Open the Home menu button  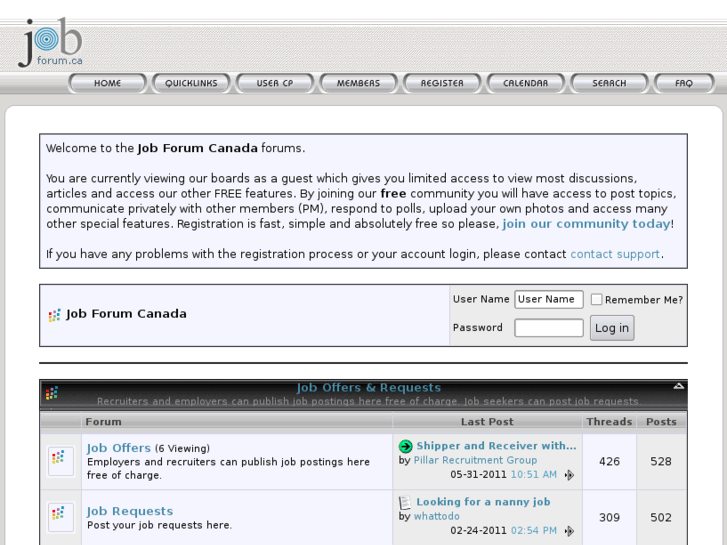[x=108, y=83]
